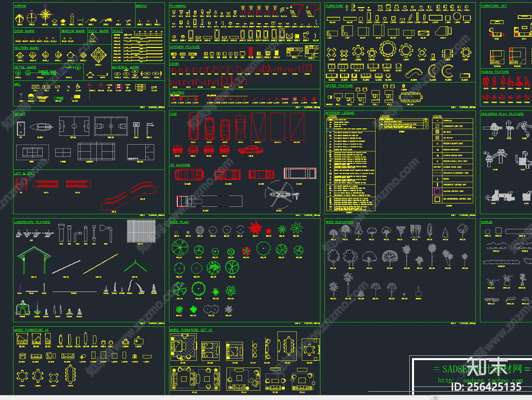Select the helicopter block in 3D MACHINE
The height and width of the screenshot is (400, 532).
(x=282, y=195)
